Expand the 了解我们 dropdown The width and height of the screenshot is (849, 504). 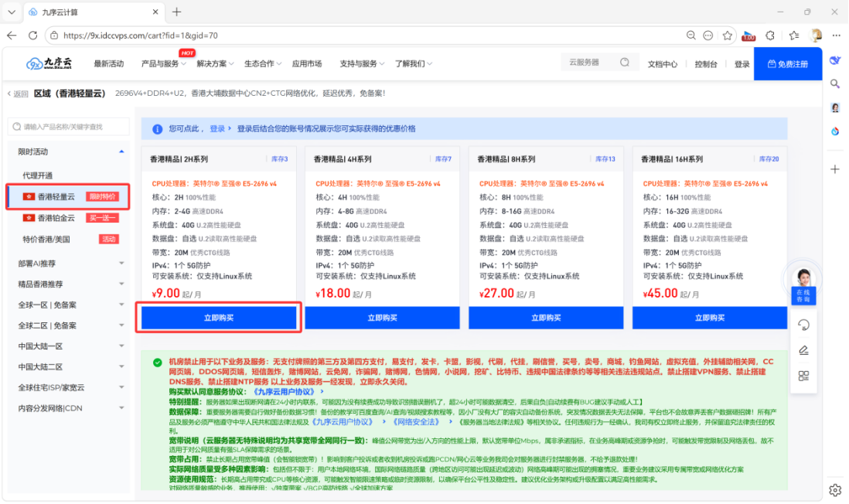[413, 63]
